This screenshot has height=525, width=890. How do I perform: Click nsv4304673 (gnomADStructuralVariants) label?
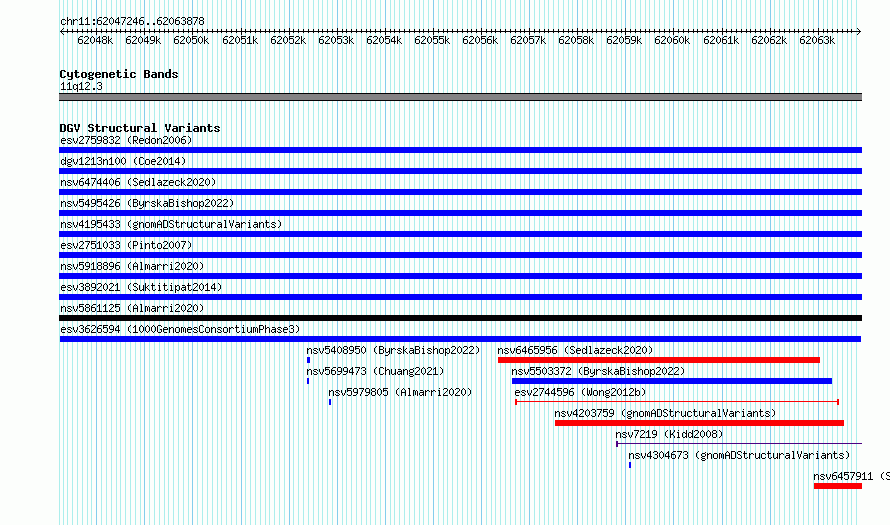pyautogui.click(x=739, y=455)
